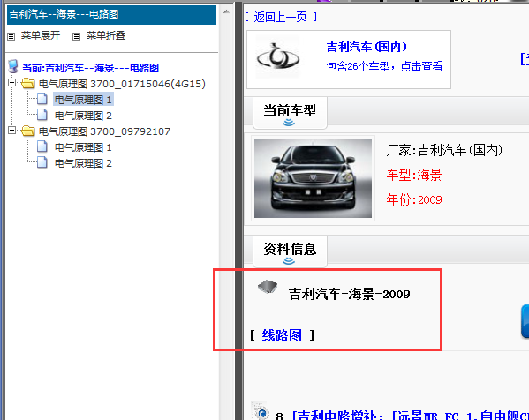
Task: Click the left panel scrollbar up arrow
Action: pyautogui.click(x=226, y=11)
